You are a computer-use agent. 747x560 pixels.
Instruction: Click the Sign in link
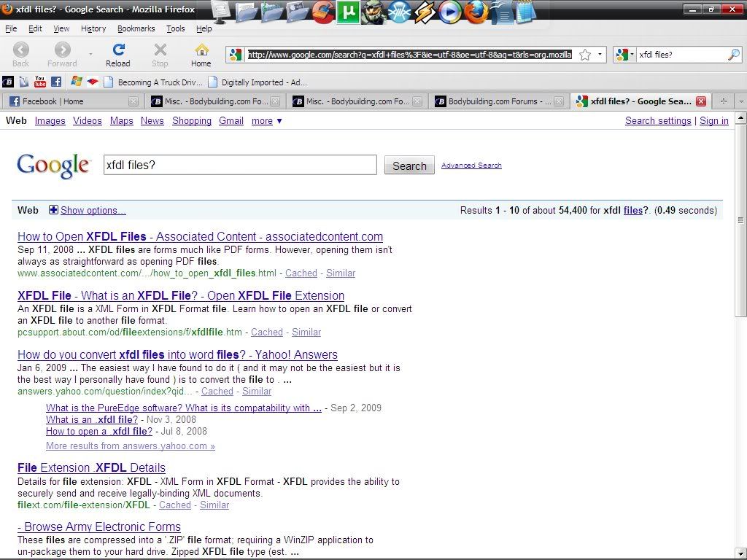point(713,121)
